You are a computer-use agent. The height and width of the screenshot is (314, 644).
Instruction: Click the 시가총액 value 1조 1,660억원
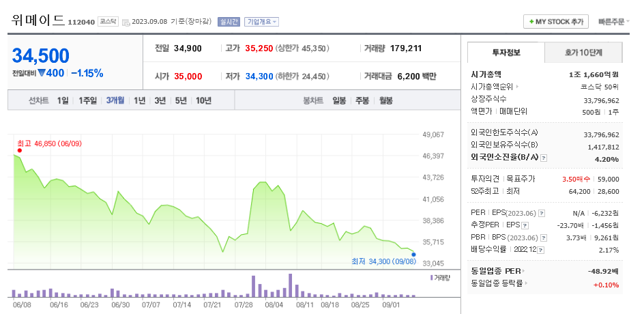(x=594, y=75)
